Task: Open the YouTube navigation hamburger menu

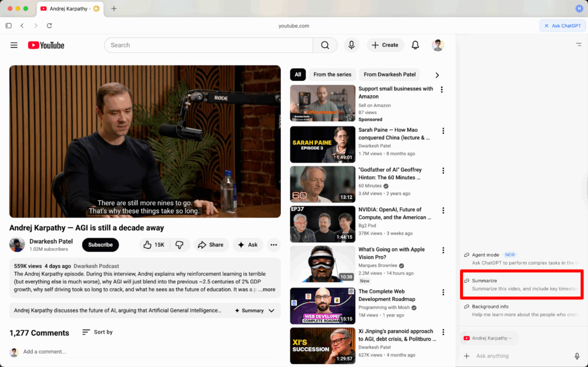Action: click(x=14, y=45)
